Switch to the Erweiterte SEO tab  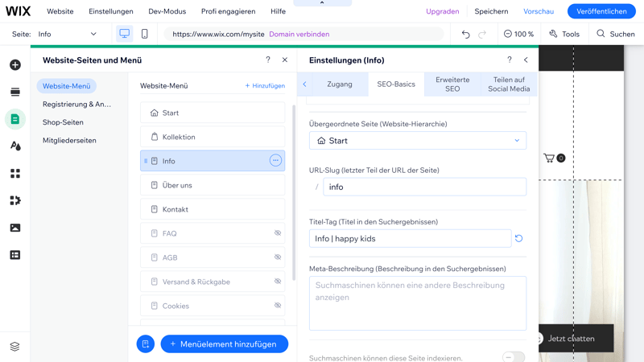(x=452, y=84)
